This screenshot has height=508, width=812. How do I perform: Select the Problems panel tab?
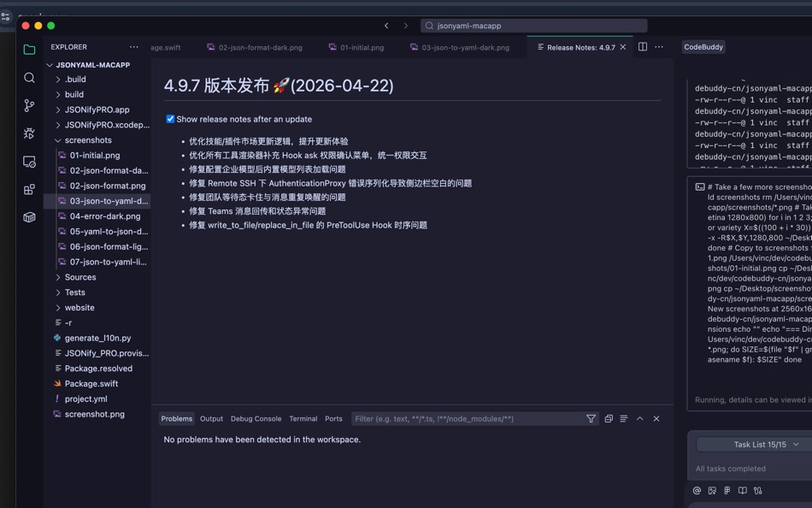(177, 419)
